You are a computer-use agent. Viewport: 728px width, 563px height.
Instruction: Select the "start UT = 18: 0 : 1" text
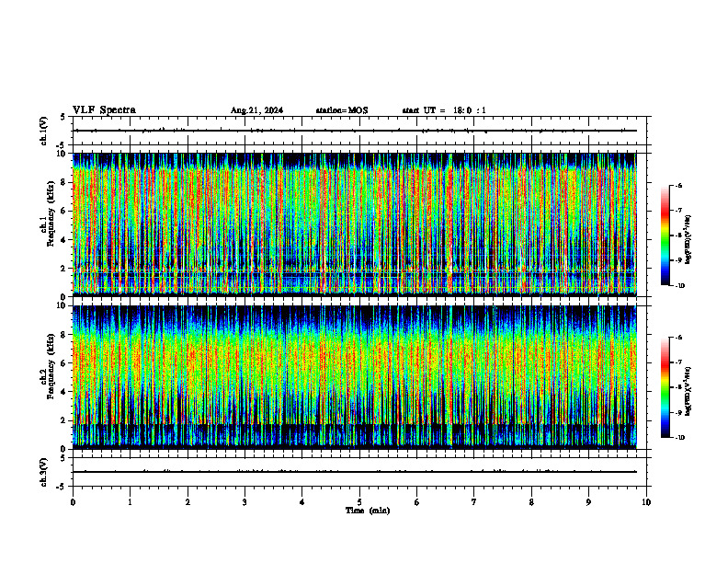(444, 110)
